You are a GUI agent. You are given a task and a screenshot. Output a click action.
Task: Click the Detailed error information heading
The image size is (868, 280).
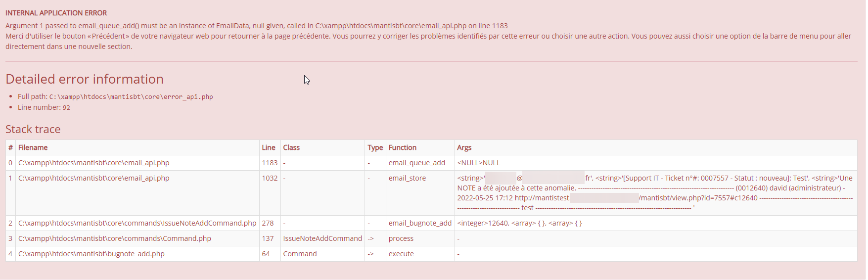[85, 79]
